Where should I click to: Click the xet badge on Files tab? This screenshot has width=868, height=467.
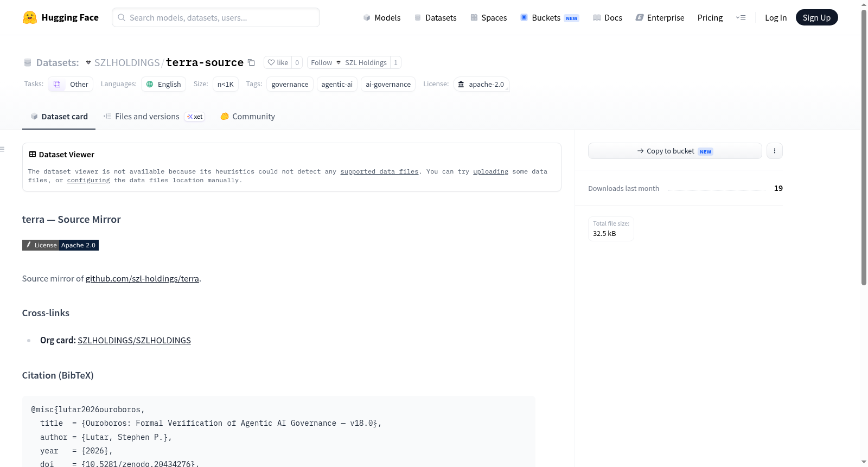pyautogui.click(x=195, y=117)
